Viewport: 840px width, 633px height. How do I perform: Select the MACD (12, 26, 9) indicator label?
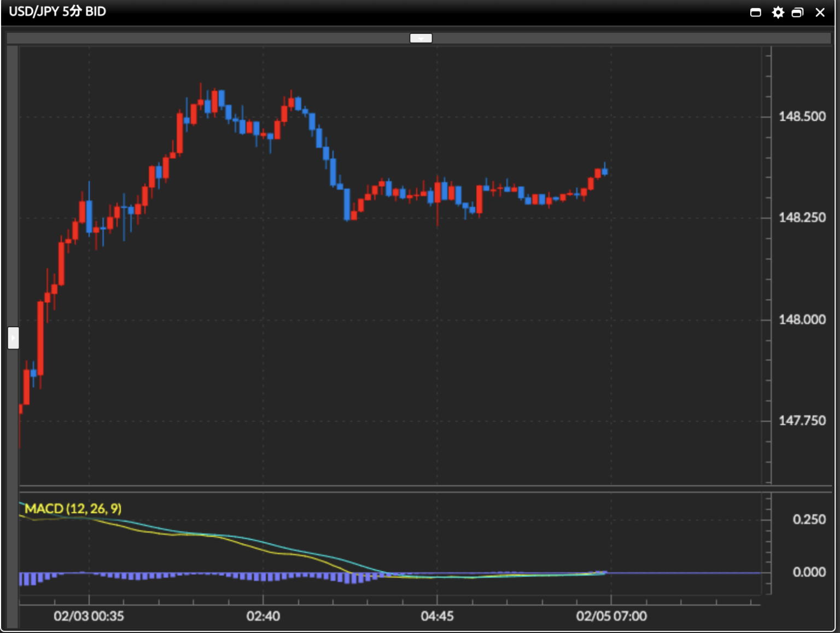click(73, 508)
